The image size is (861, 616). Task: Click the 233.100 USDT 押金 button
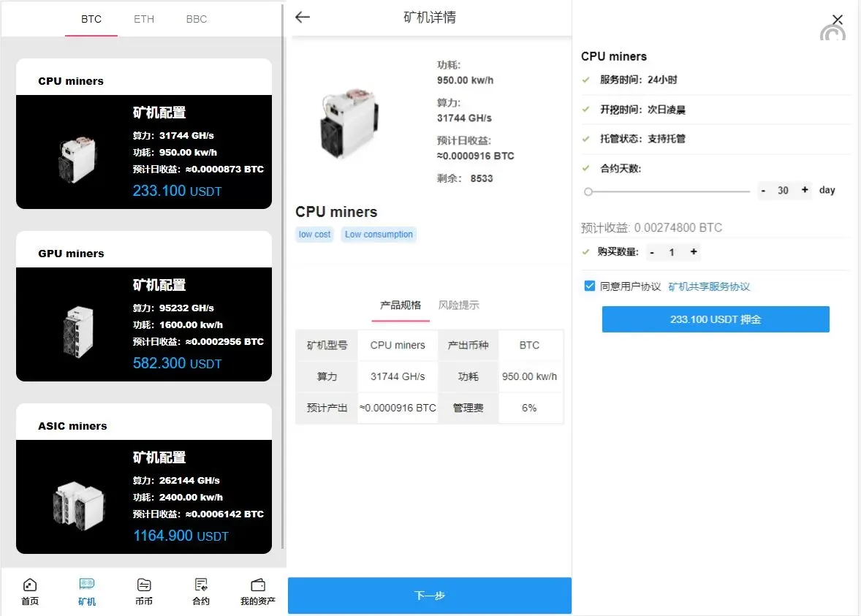coord(716,319)
